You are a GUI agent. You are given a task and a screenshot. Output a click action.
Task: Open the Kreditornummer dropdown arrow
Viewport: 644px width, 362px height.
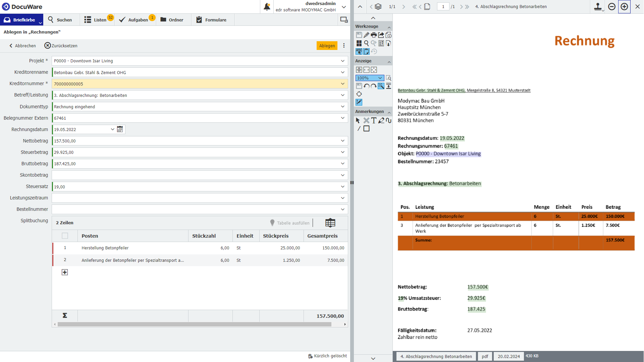point(342,84)
